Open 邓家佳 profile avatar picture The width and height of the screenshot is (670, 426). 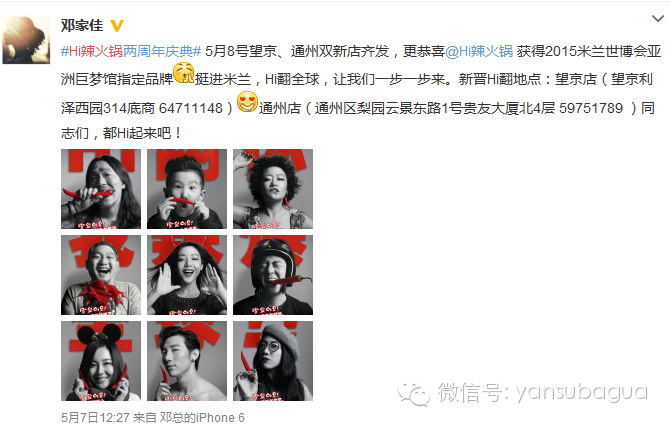point(26,40)
